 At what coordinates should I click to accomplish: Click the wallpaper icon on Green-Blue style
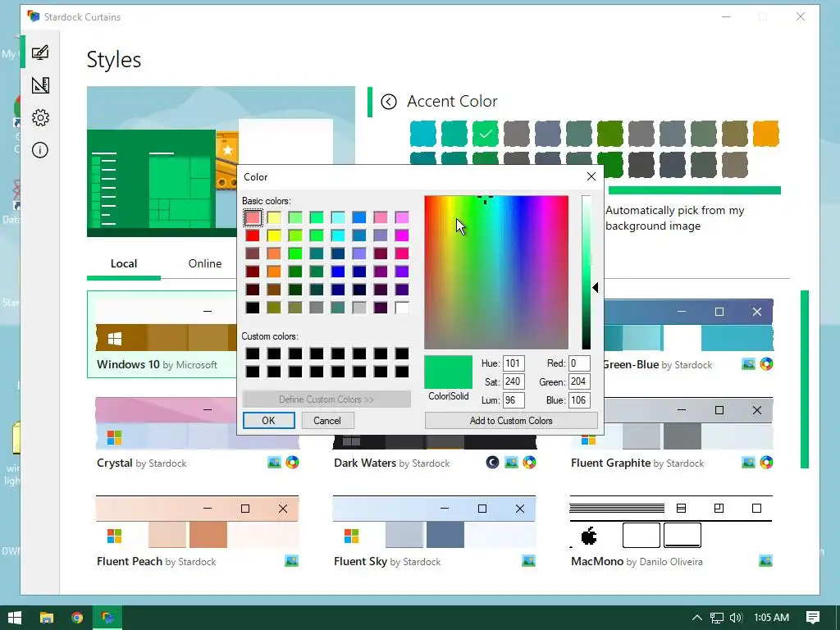[748, 364]
